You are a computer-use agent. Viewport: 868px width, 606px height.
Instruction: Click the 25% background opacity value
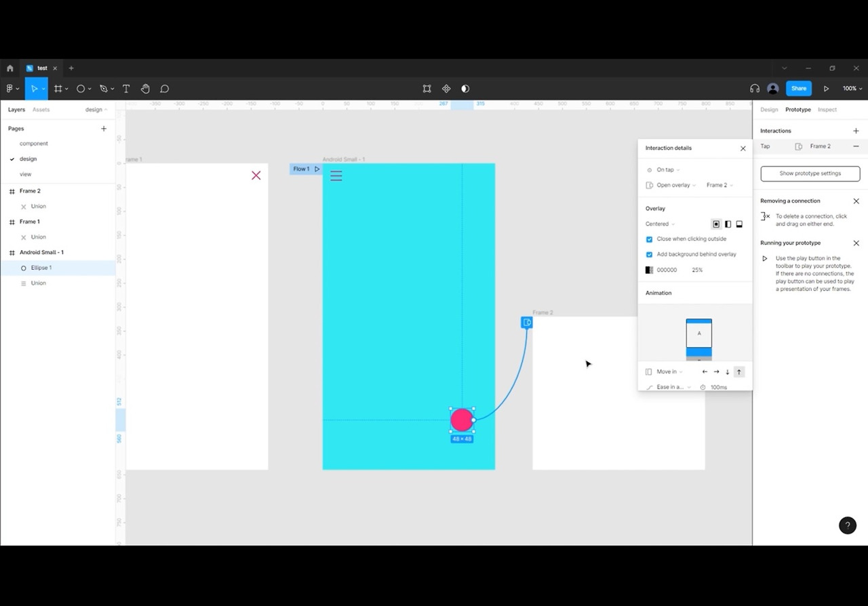pos(697,270)
